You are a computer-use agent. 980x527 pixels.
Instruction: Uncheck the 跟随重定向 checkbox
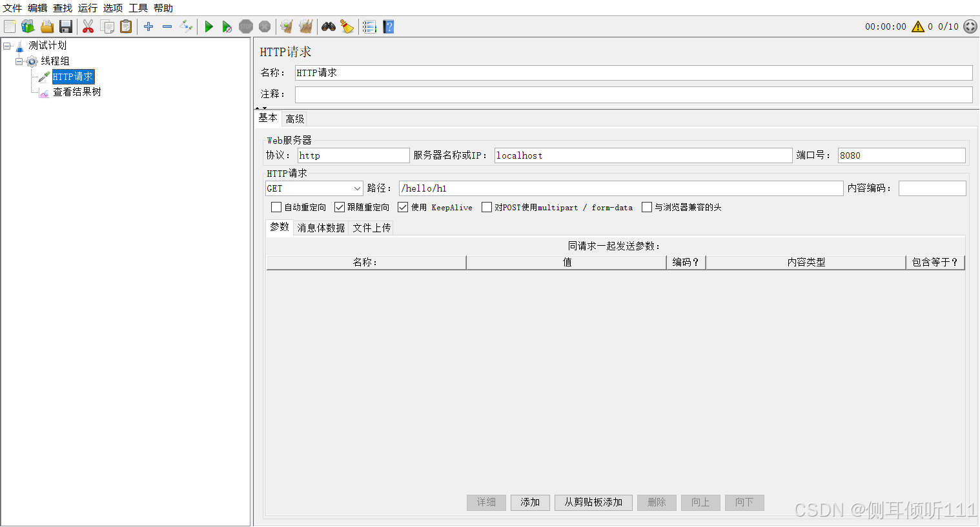[340, 207]
